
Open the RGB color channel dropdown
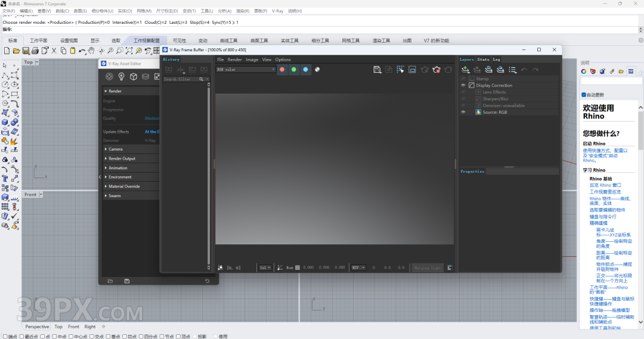point(246,70)
